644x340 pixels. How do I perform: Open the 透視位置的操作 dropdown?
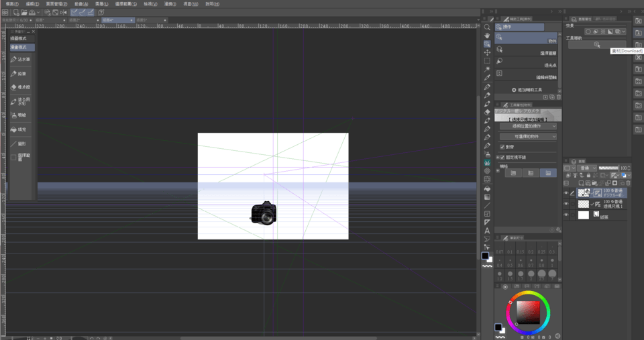pos(528,127)
